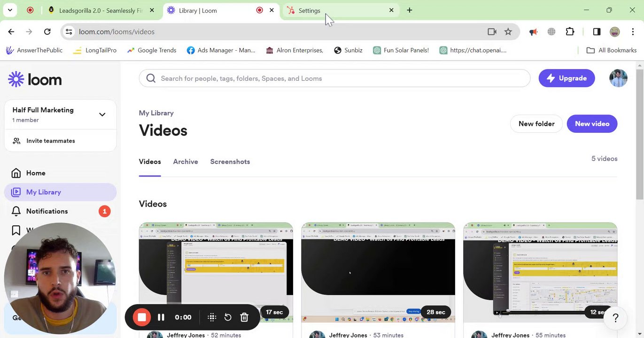
Task: Delete the recording with trash icon
Action: [244, 317]
